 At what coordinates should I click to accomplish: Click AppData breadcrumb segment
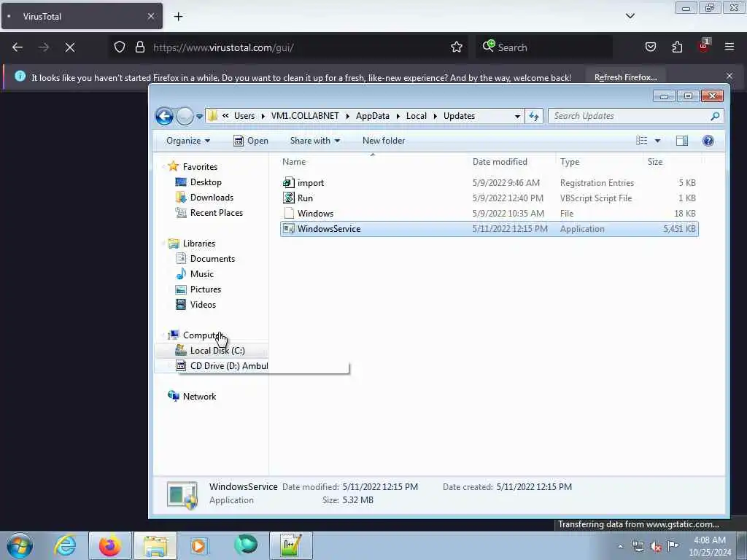click(x=373, y=116)
